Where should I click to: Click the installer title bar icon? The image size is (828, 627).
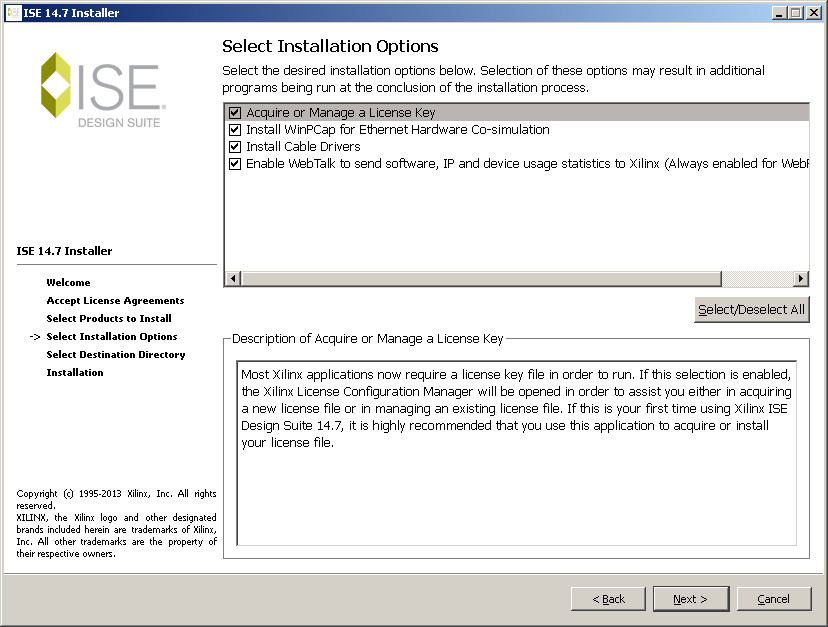pyautogui.click(x=13, y=13)
